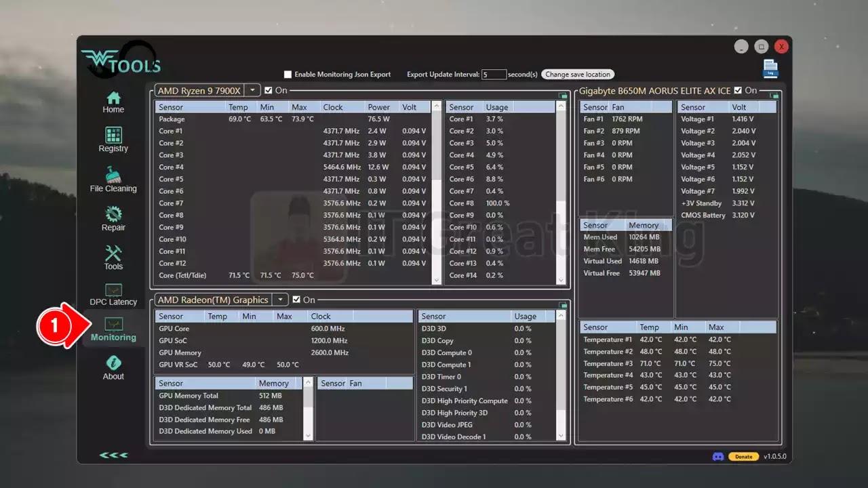Select the GPU VR SoC row

click(x=284, y=365)
